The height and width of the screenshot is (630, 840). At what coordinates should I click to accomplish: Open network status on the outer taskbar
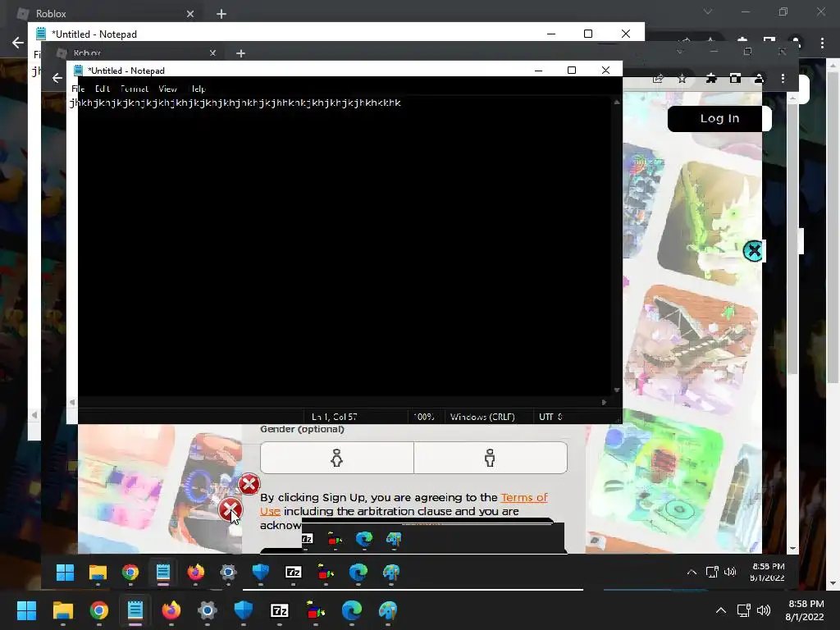(743, 610)
